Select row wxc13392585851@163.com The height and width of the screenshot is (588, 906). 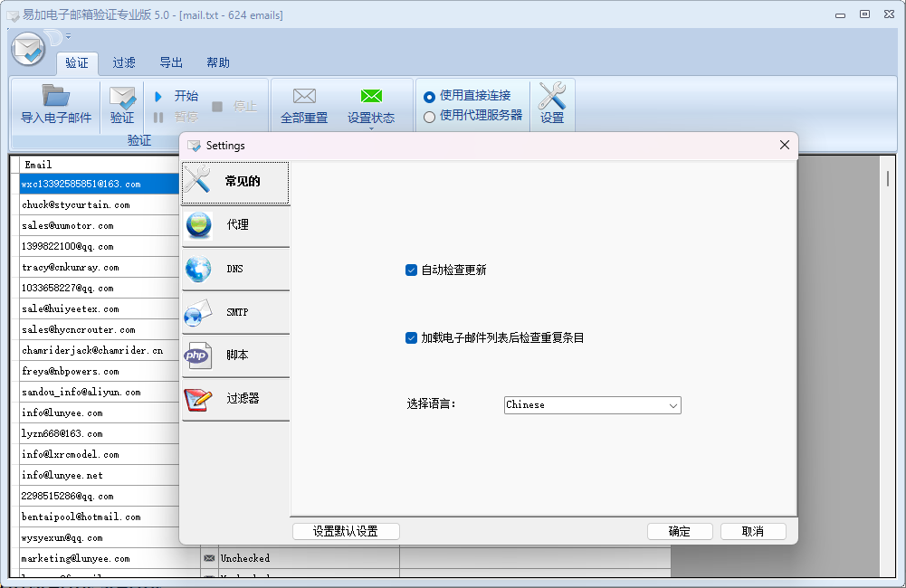[x=100, y=185]
